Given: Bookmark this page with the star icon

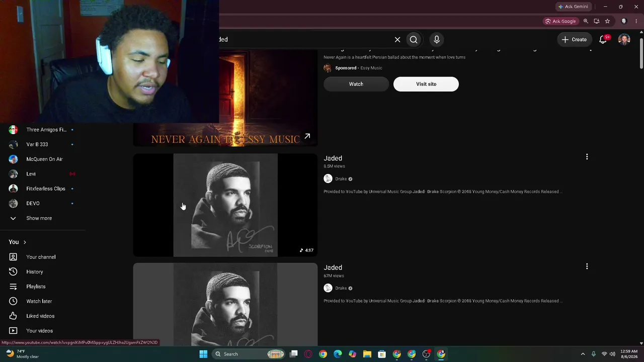Looking at the screenshot, I should (607, 21).
